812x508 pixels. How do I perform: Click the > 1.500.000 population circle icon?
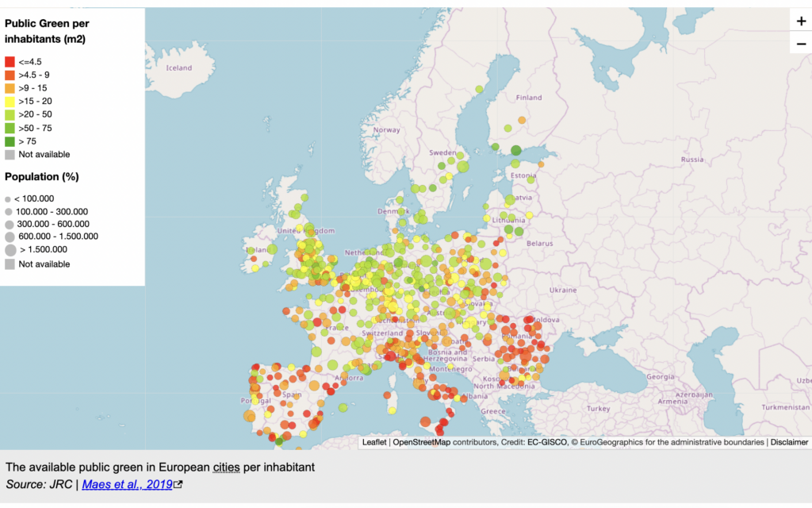(10, 250)
